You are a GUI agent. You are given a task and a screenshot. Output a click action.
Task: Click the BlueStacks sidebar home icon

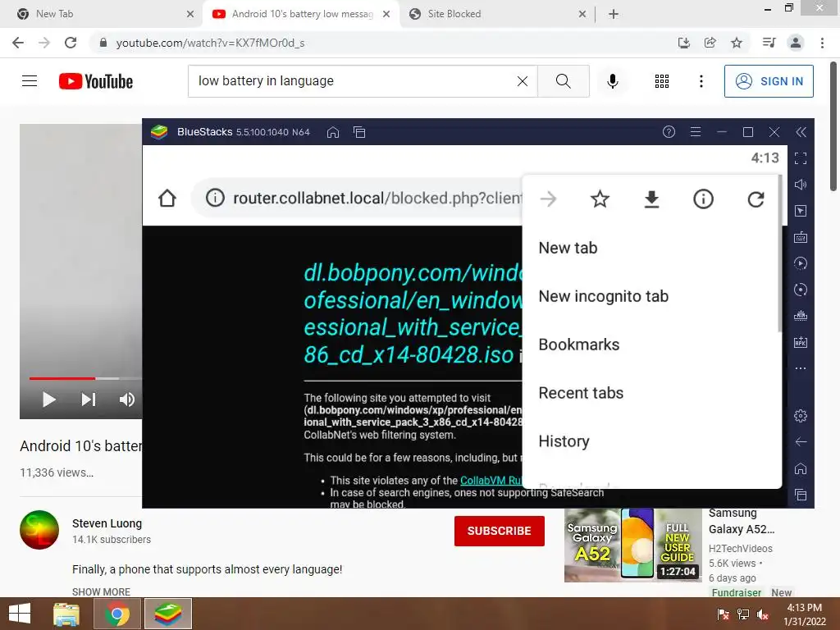click(801, 468)
